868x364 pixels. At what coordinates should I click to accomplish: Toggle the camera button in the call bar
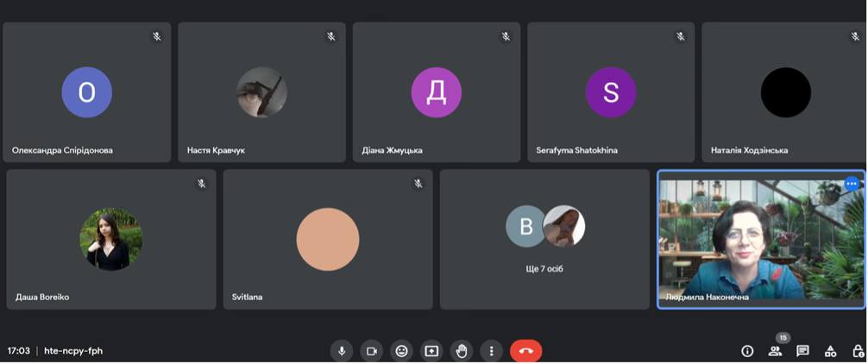[x=372, y=351]
